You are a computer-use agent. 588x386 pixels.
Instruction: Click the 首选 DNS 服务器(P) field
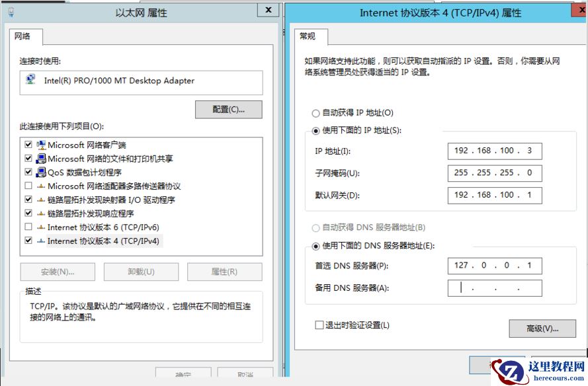(495, 266)
